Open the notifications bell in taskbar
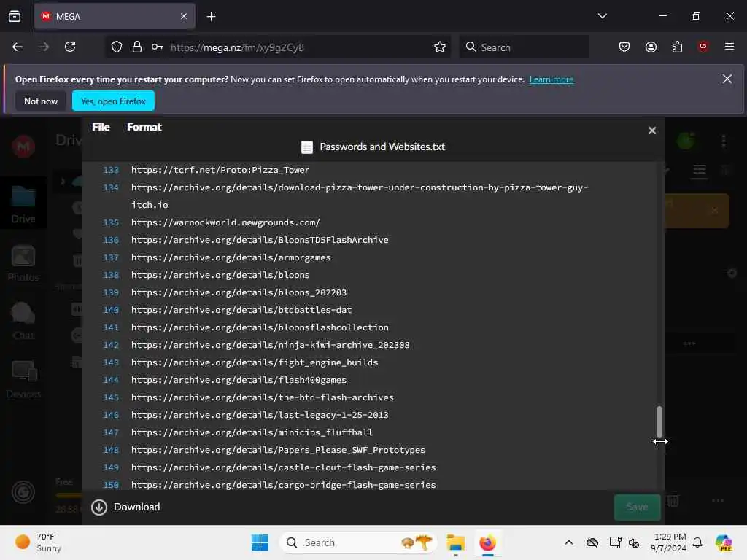This screenshot has height=560, width=747. pyautogui.click(x=697, y=542)
